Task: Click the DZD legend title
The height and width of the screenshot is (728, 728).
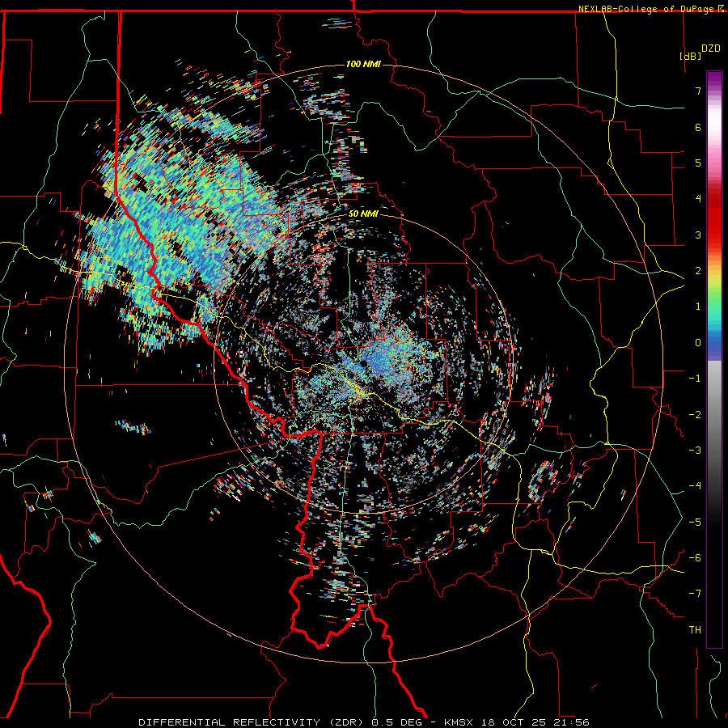Action: [711, 49]
